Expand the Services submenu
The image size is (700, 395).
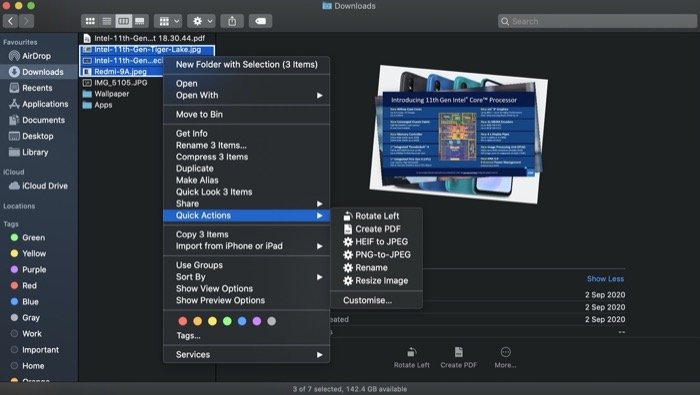(x=246, y=355)
